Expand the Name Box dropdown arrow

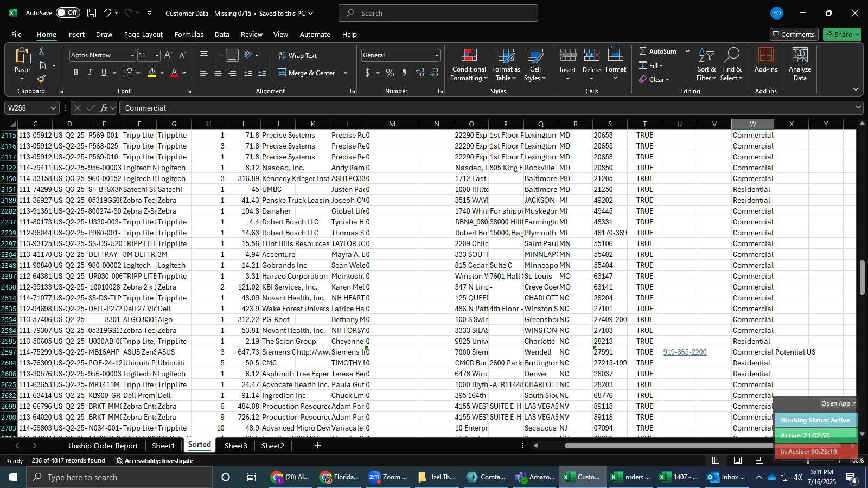[x=53, y=108]
